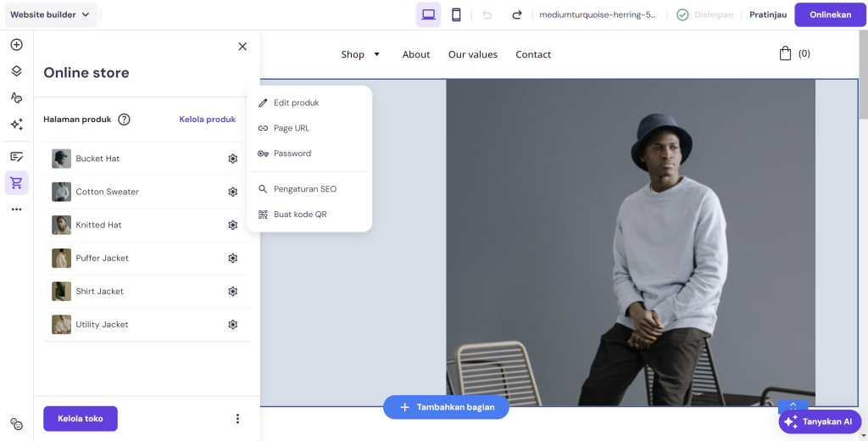Switch to mobile view
This screenshot has height=441, width=868.
click(456, 15)
